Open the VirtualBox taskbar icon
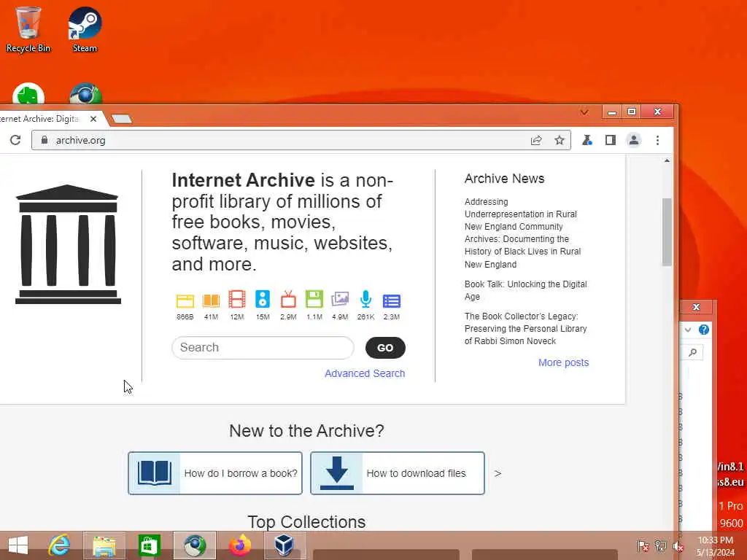 (x=285, y=545)
